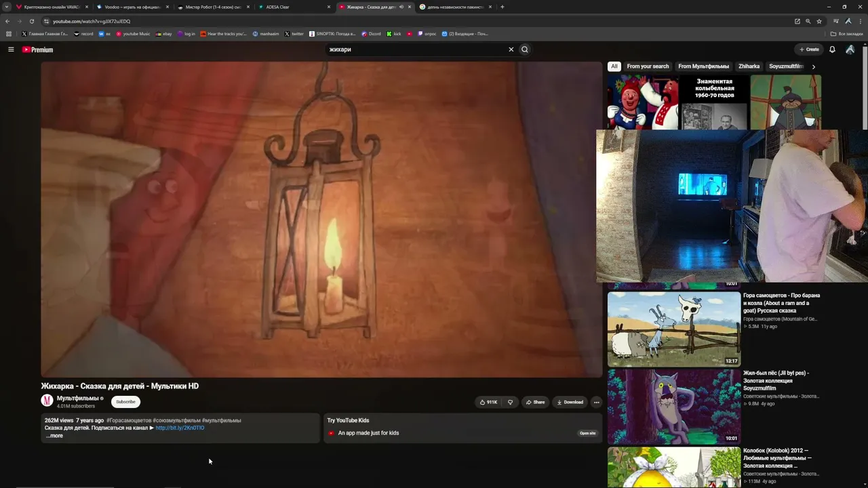Click the Жихарка video player
868x488 pixels.
tap(321, 219)
